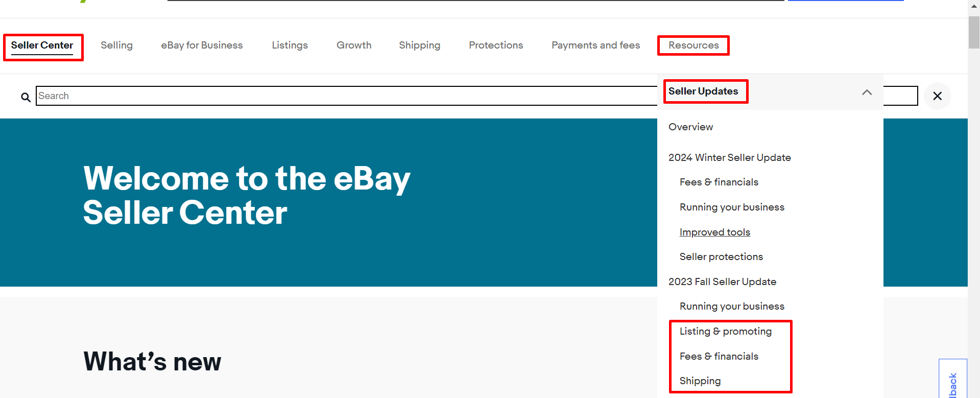
Task: Select Seller Updates heading in dropdown
Action: click(x=703, y=91)
